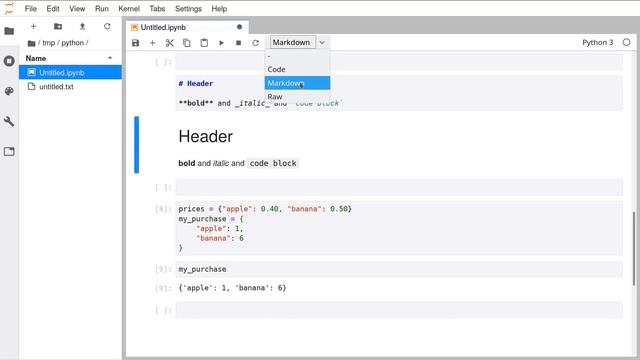
Task: Close the Untitled.ipynb tab via dot indicator
Action: point(240,27)
